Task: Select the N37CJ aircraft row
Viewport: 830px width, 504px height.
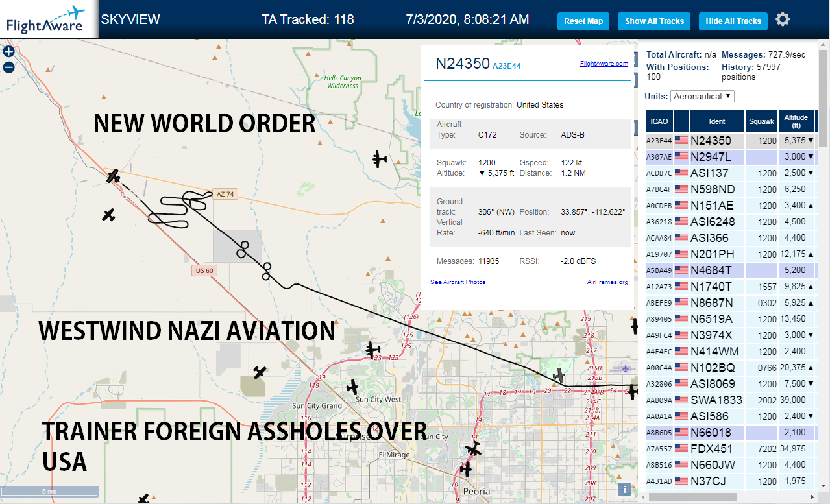Action: pyautogui.click(x=730, y=481)
